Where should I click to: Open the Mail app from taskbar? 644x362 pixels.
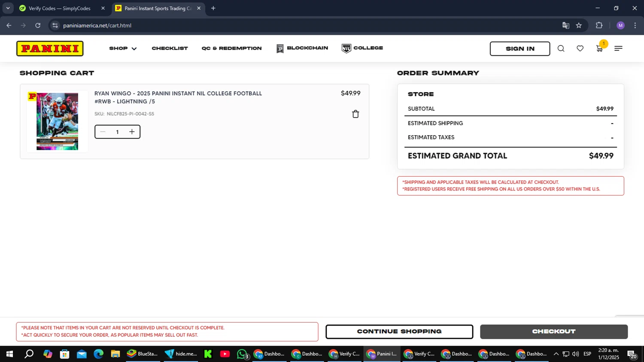pos(82,354)
